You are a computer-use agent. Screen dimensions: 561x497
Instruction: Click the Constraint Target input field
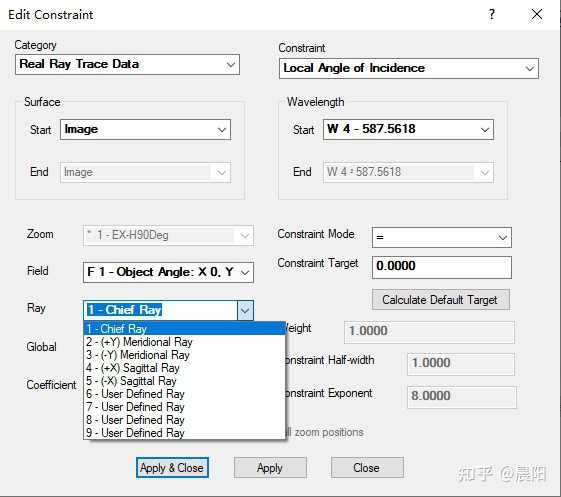[442, 267]
